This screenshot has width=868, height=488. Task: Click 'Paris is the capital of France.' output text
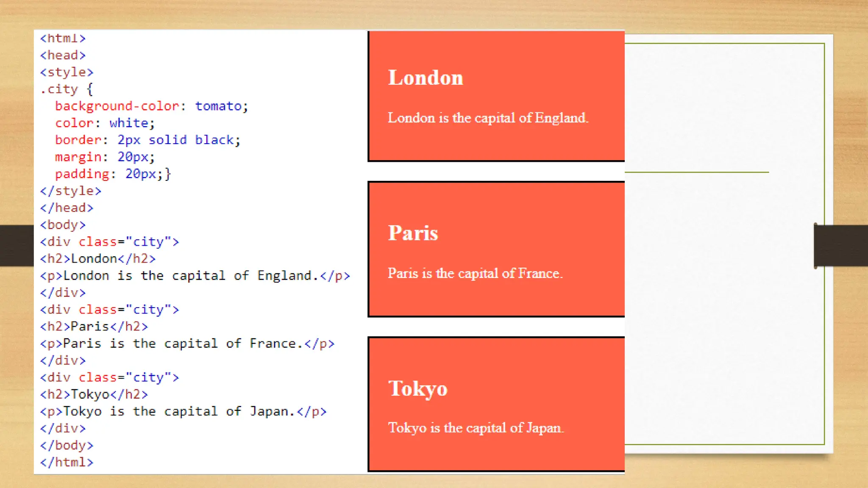click(475, 273)
